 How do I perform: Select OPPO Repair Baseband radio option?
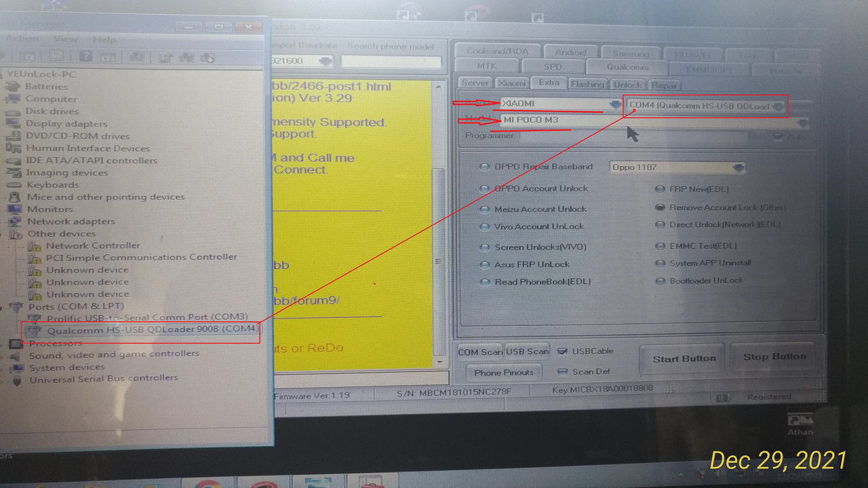(484, 167)
